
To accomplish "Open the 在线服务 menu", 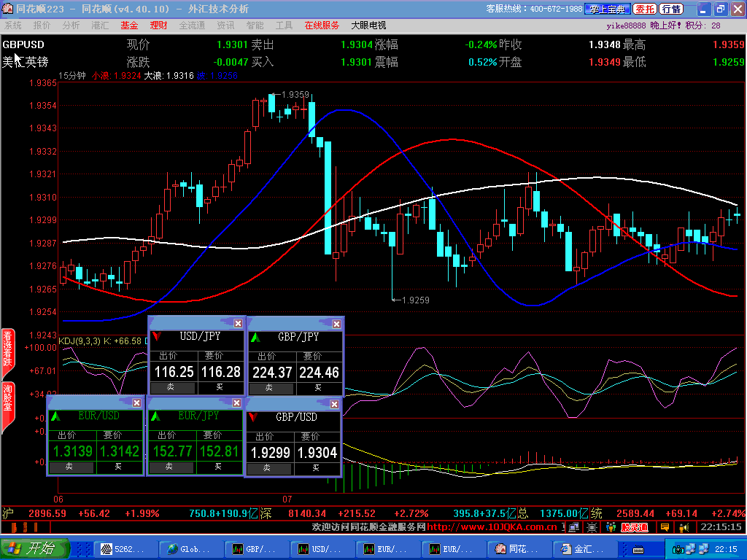I will point(322,26).
